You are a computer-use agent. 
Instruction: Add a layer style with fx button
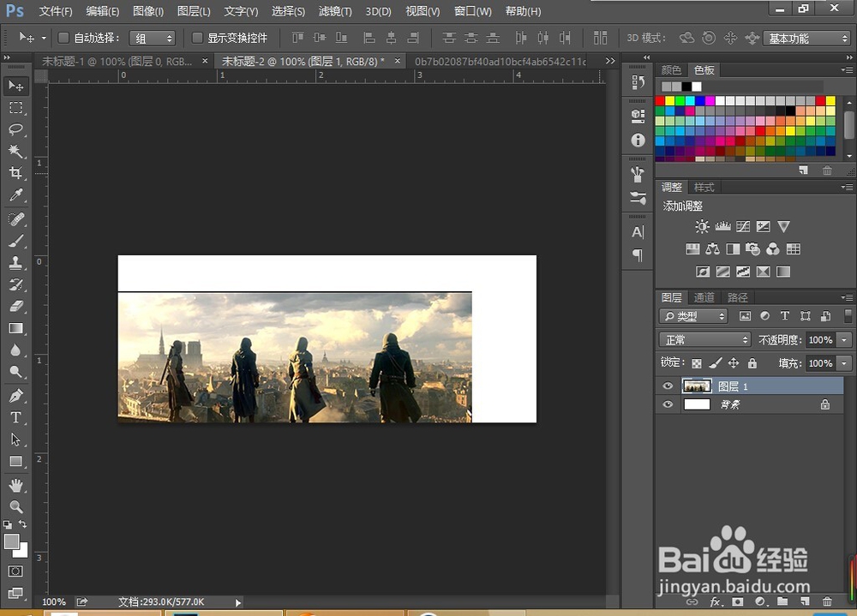click(x=716, y=601)
